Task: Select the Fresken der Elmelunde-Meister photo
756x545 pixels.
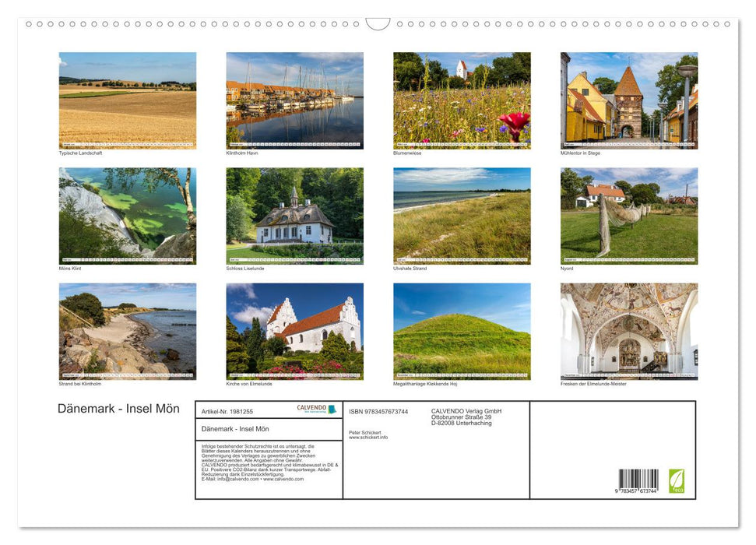Action: tap(629, 331)
